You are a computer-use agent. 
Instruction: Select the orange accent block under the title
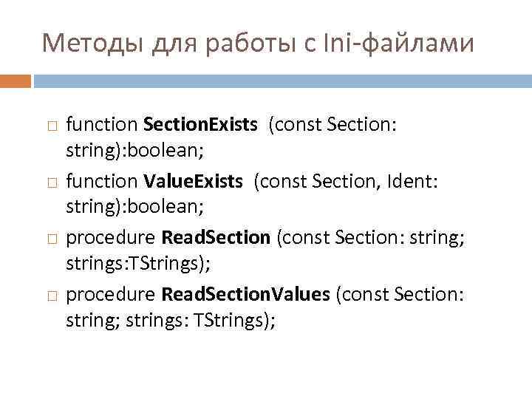click(16, 81)
